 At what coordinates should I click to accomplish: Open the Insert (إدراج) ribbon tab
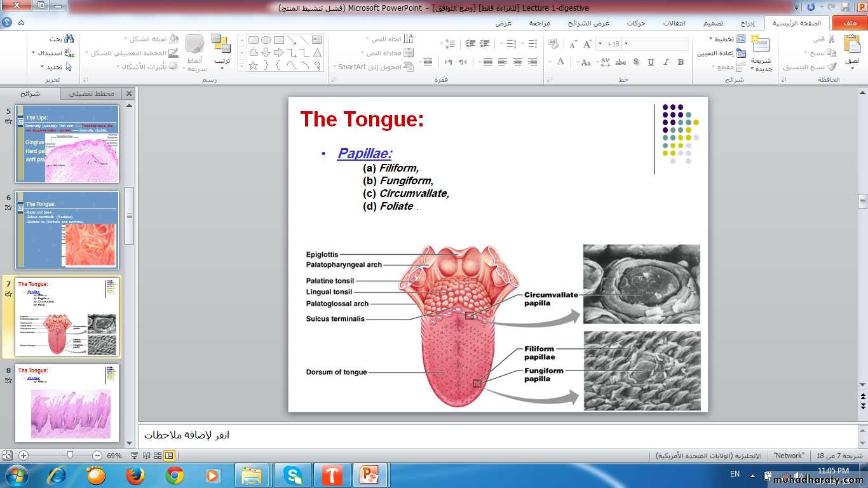pyautogui.click(x=748, y=23)
